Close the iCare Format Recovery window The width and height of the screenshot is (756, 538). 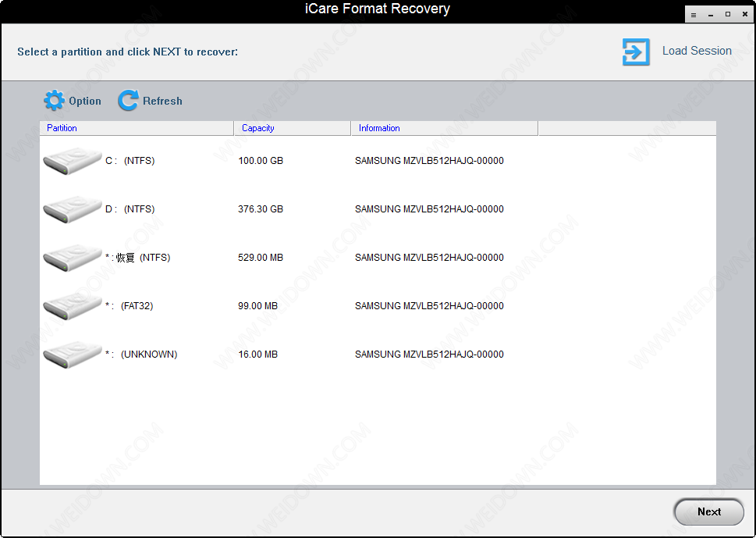pyautogui.click(x=745, y=15)
